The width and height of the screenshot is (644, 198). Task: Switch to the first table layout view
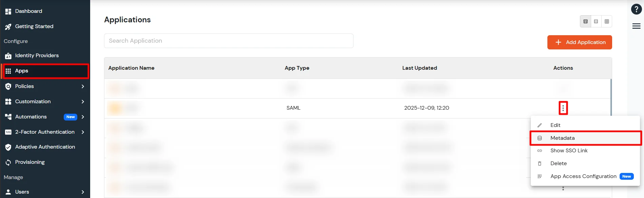tap(585, 21)
